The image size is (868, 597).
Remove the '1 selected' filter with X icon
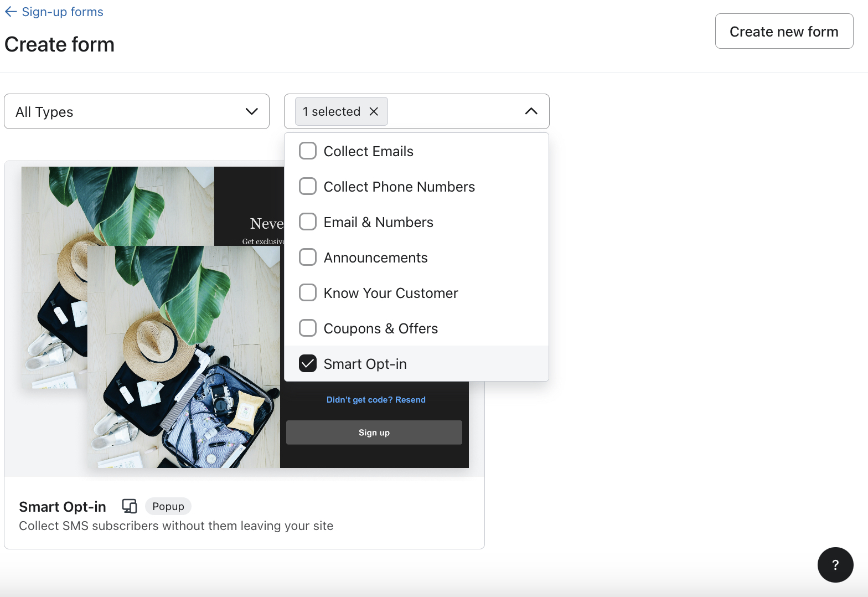pyautogui.click(x=374, y=111)
